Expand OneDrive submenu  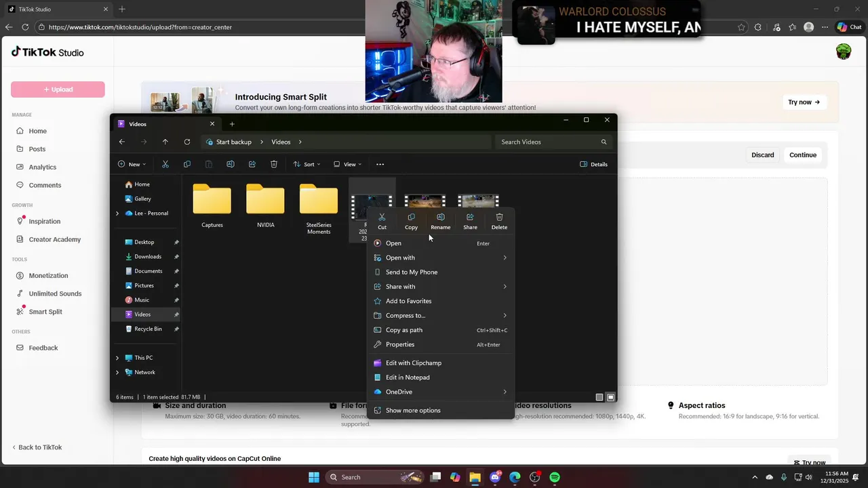tap(441, 392)
